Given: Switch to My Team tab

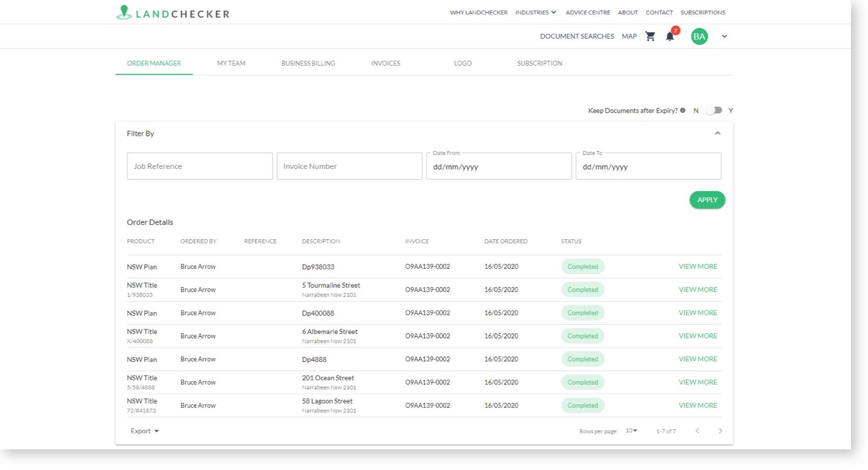Looking at the screenshot, I should [x=231, y=63].
